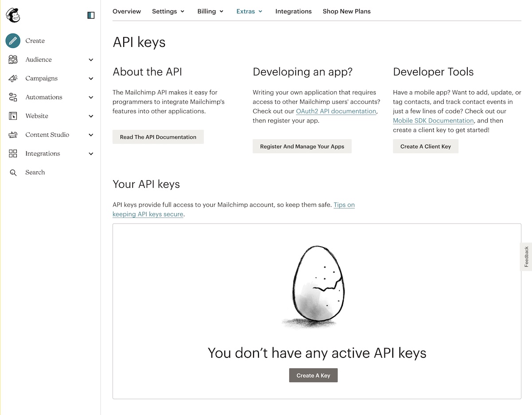This screenshot has height=415, width=532.
Task: Click the API keys page heading
Action: (139, 42)
